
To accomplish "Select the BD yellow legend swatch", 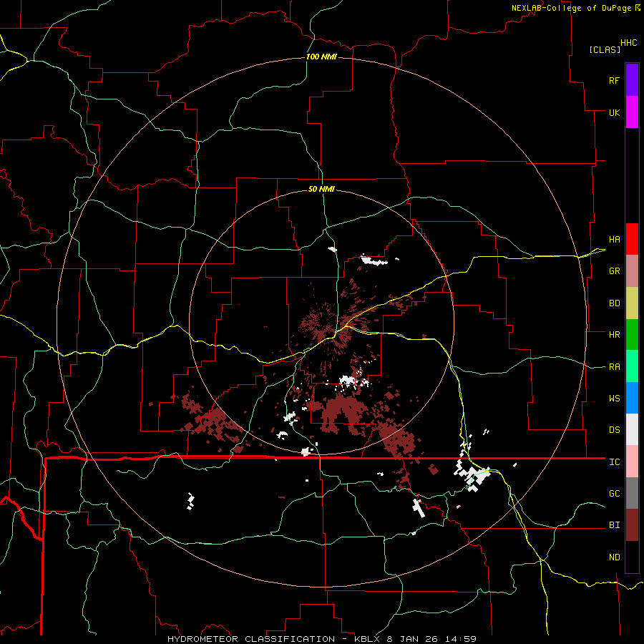I will point(632,303).
